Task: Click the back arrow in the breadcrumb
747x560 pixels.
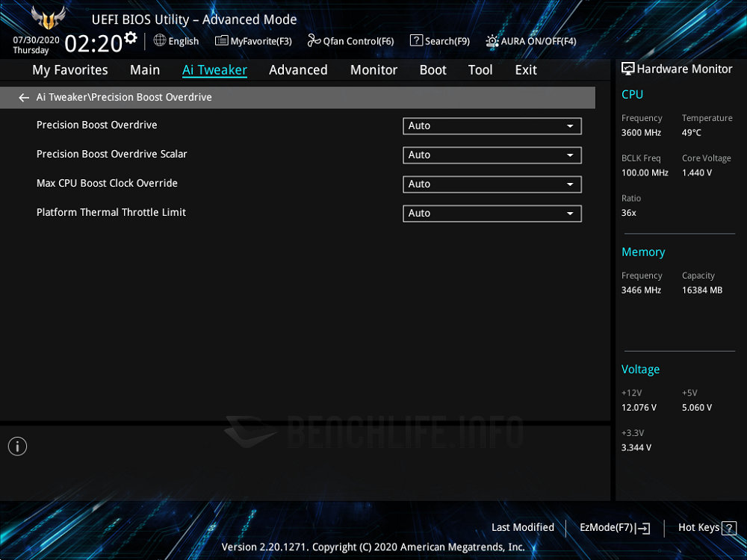Action: coord(24,98)
